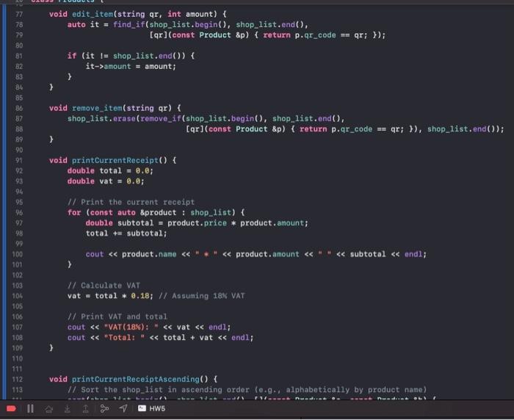This screenshot has height=420, width=514.
Task: Click "it->amount = amount;" on line 82
Action: 131,67
